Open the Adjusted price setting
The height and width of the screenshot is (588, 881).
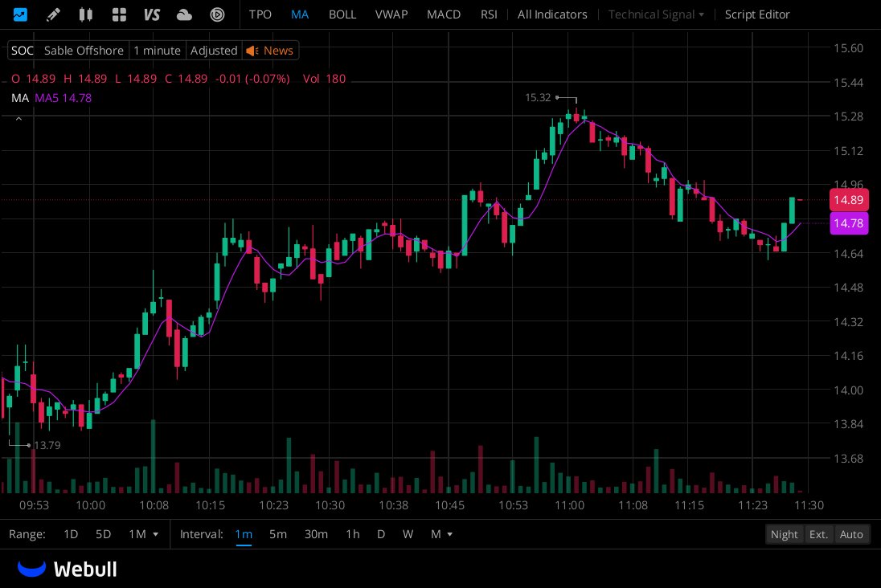point(214,51)
